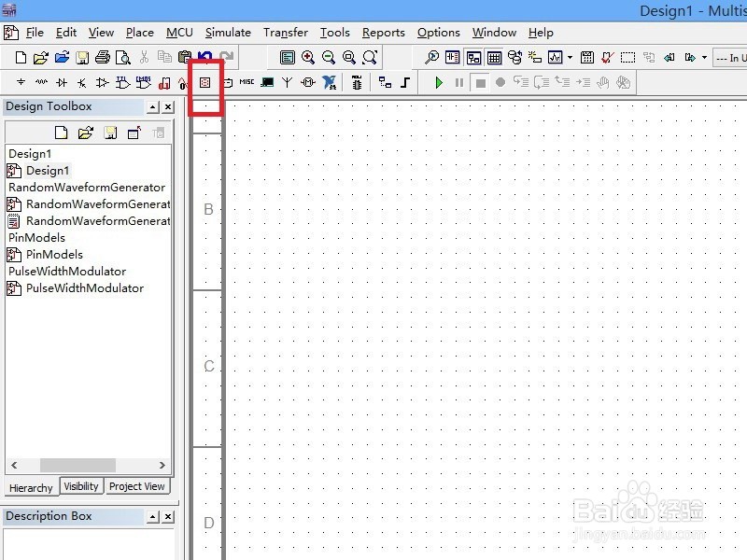The width and height of the screenshot is (747, 560).
Task: Place a transistor component
Action: tap(82, 83)
